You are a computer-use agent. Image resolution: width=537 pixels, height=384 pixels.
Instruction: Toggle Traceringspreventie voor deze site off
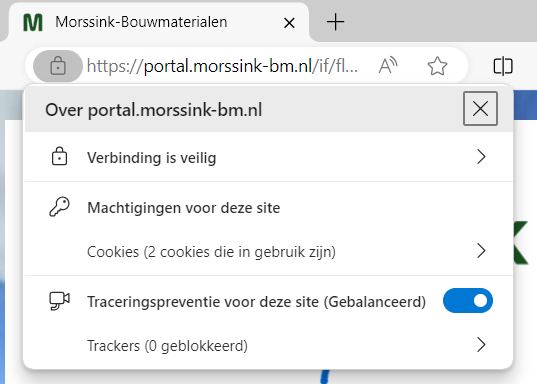(467, 301)
